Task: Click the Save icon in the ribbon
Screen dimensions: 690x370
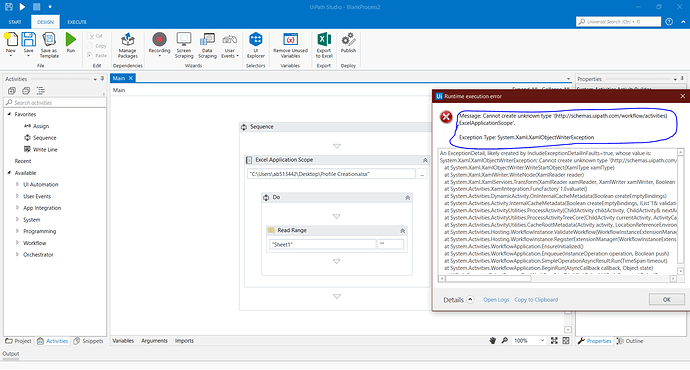Action: pyautogui.click(x=29, y=40)
